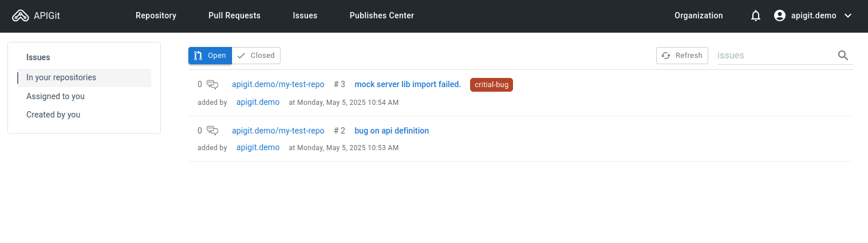Click the APIGit brand text

coord(47,16)
